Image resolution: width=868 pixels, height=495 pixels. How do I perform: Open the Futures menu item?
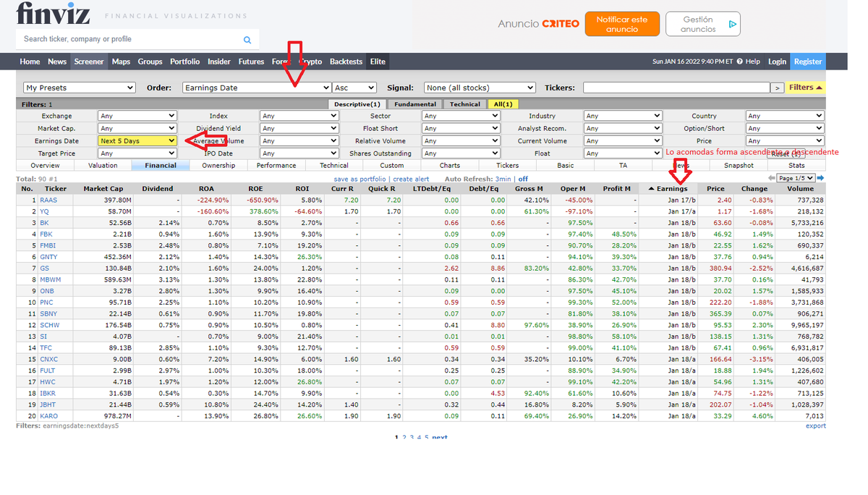click(251, 62)
